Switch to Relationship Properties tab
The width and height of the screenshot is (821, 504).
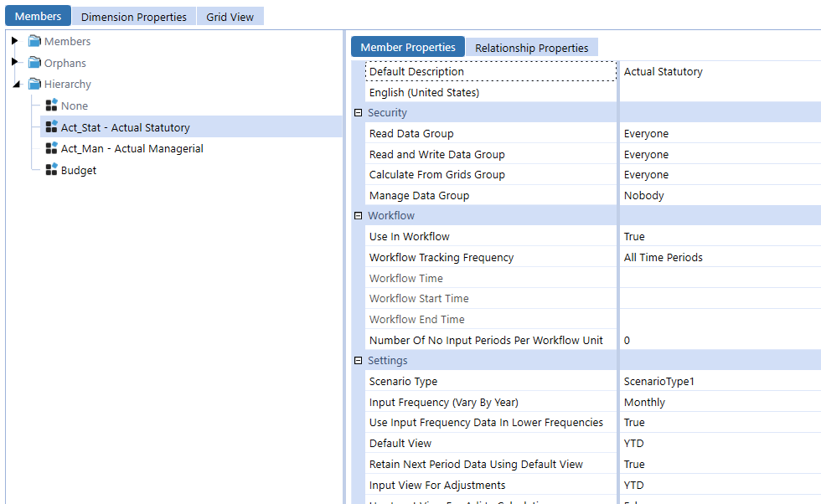[x=531, y=48]
